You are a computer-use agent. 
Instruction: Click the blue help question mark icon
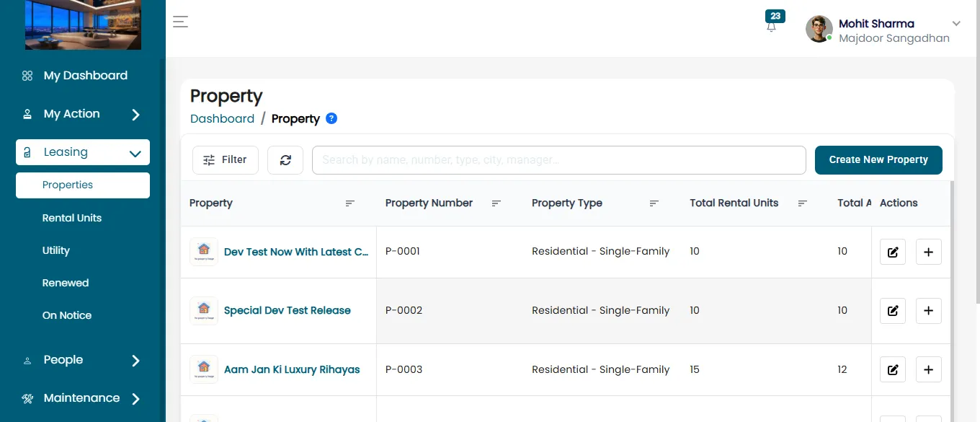click(331, 118)
